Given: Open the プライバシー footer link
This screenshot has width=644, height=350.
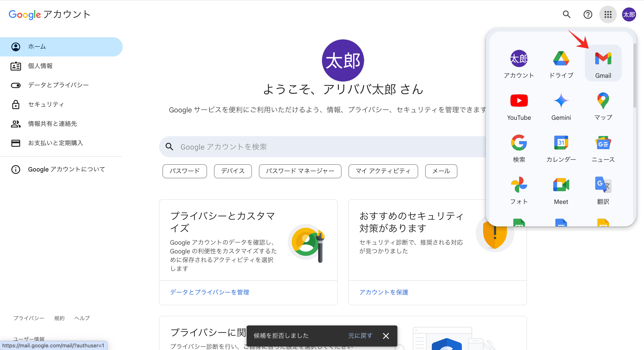Looking at the screenshot, I should coord(29,318).
